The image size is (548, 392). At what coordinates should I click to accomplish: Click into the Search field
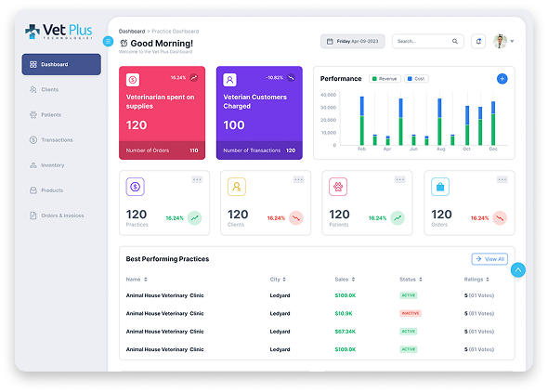[428, 41]
